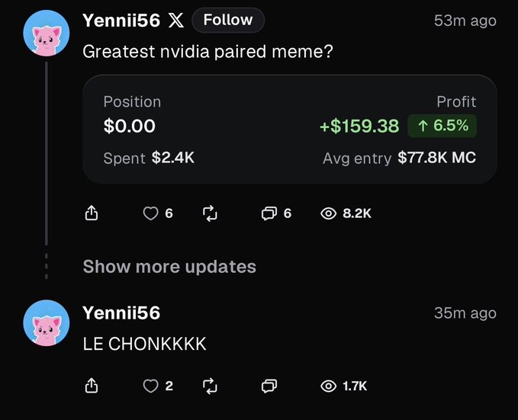The height and width of the screenshot is (420, 518).
Task: Open Yennii56 profile name on first post
Action: (x=121, y=21)
